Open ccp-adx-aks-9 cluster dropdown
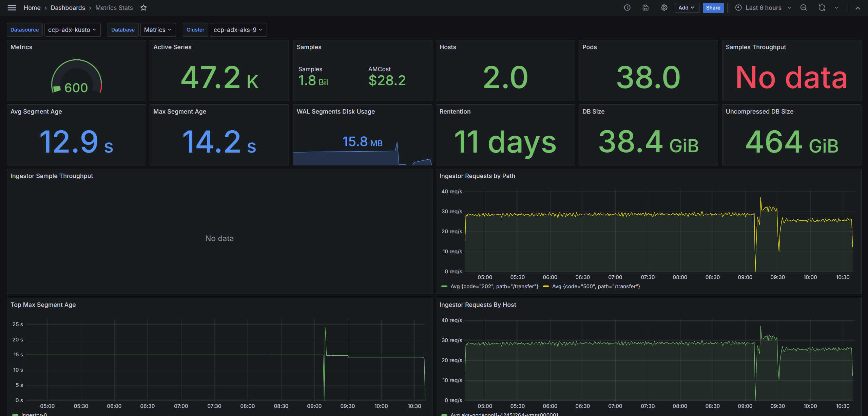Image resolution: width=868 pixels, height=416 pixels. (x=238, y=30)
